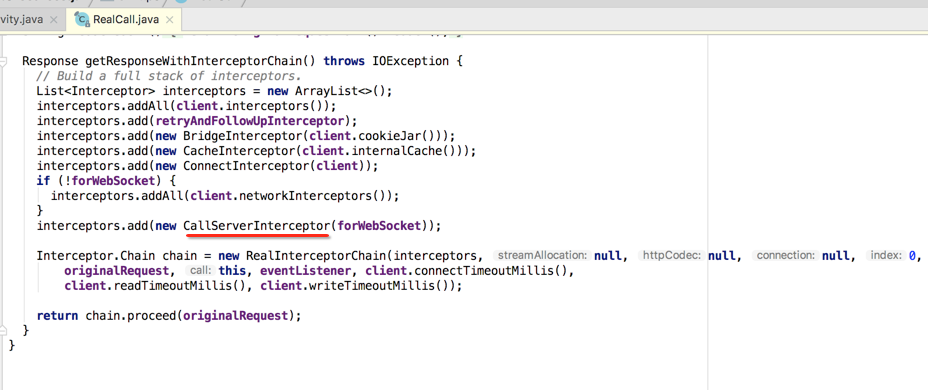The height and width of the screenshot is (390, 928).
Task: Click the this keyword after call: hint
Action: click(233, 271)
